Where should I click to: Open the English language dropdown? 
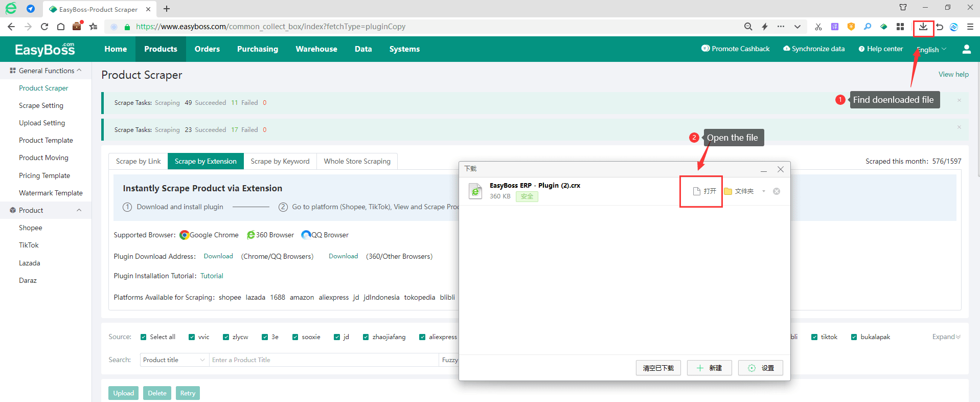[931, 50]
